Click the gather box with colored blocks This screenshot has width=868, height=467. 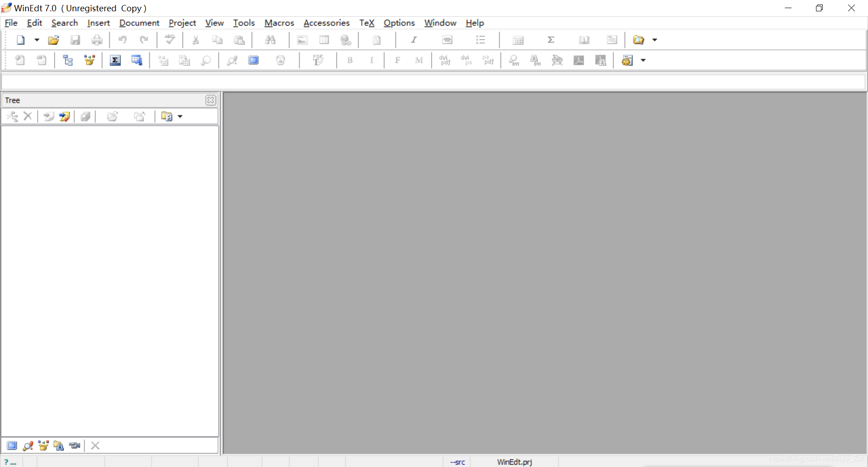90,61
